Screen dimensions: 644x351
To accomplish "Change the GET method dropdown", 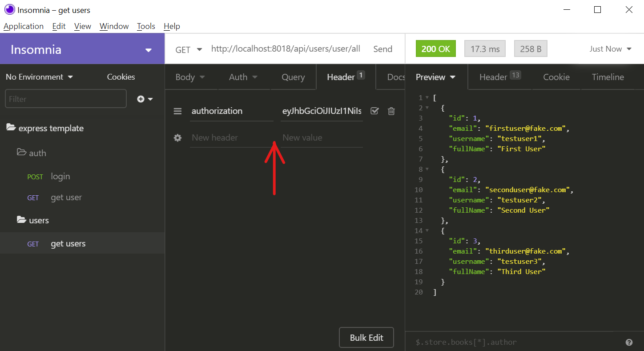I will click(x=189, y=49).
